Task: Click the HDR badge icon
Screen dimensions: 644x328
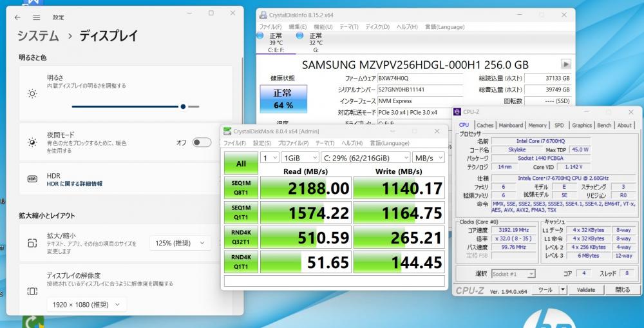Action: click(x=32, y=178)
